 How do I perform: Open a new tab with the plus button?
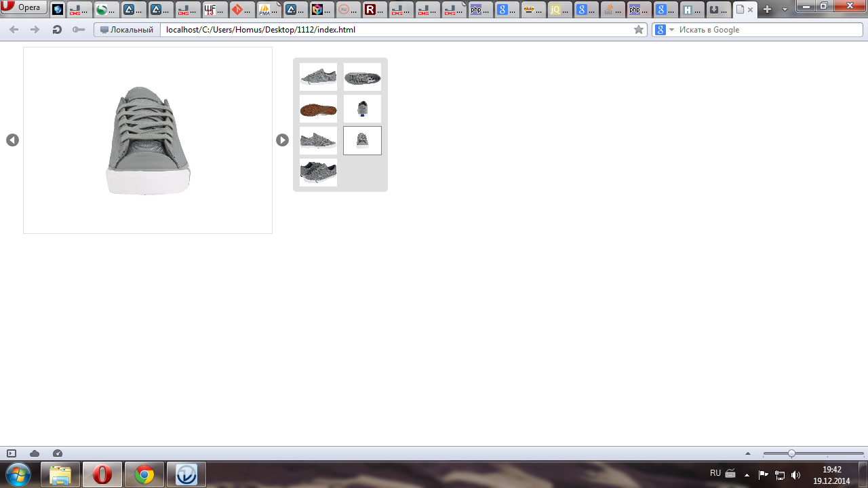767,9
